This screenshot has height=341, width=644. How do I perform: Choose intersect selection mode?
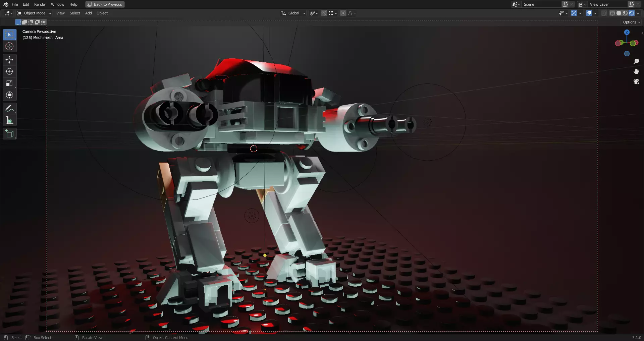(x=44, y=22)
